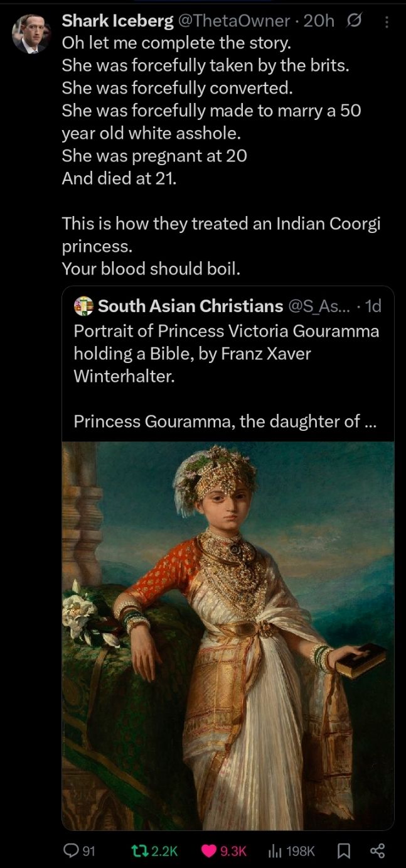This screenshot has width=406, height=868.
Task: Open the quoted tweet's 'Portrait of Princess Victoria' text
Action: click(227, 354)
